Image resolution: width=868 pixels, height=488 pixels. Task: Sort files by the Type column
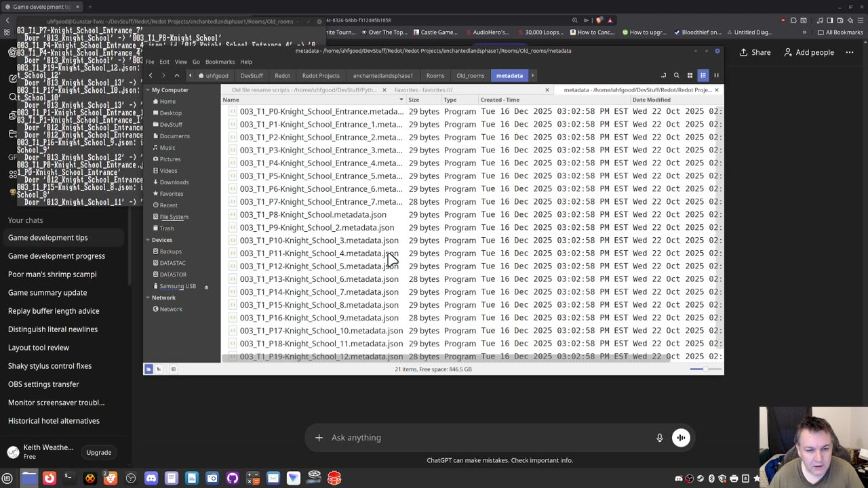[x=460, y=100]
